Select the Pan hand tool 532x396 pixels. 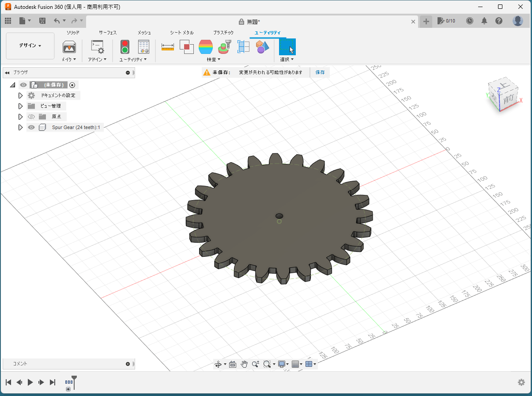[244, 364]
